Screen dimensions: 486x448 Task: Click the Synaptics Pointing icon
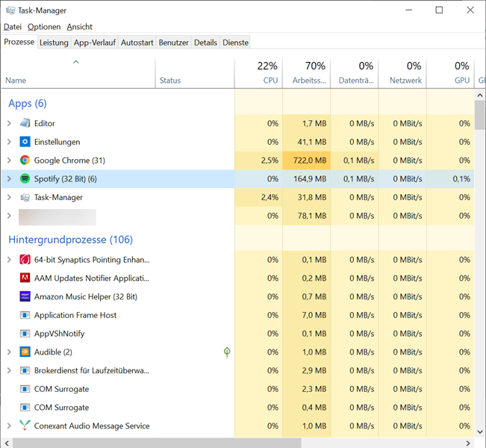pyautogui.click(x=25, y=260)
